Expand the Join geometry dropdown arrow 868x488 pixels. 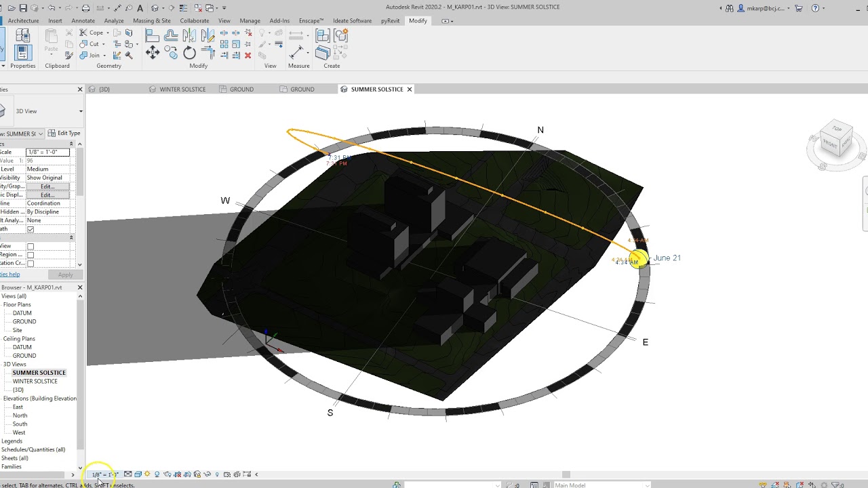coord(104,56)
